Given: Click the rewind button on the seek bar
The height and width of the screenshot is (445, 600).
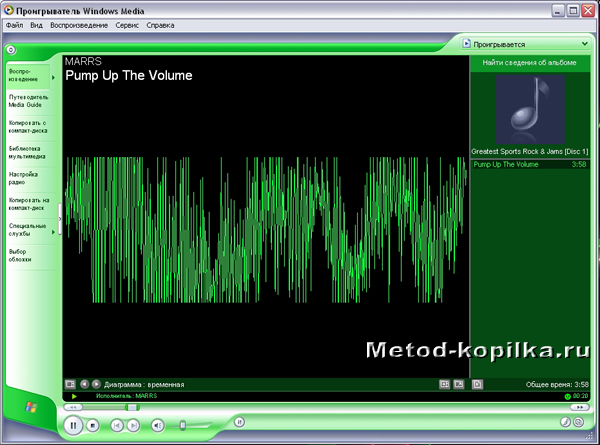Looking at the screenshot, I should pyautogui.click(x=73, y=408).
